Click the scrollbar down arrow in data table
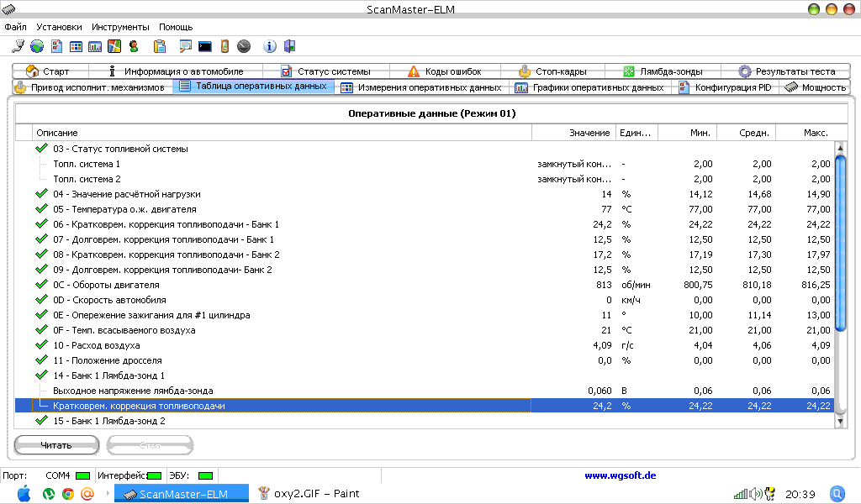Viewport: 861px width, 504px height. [839, 421]
